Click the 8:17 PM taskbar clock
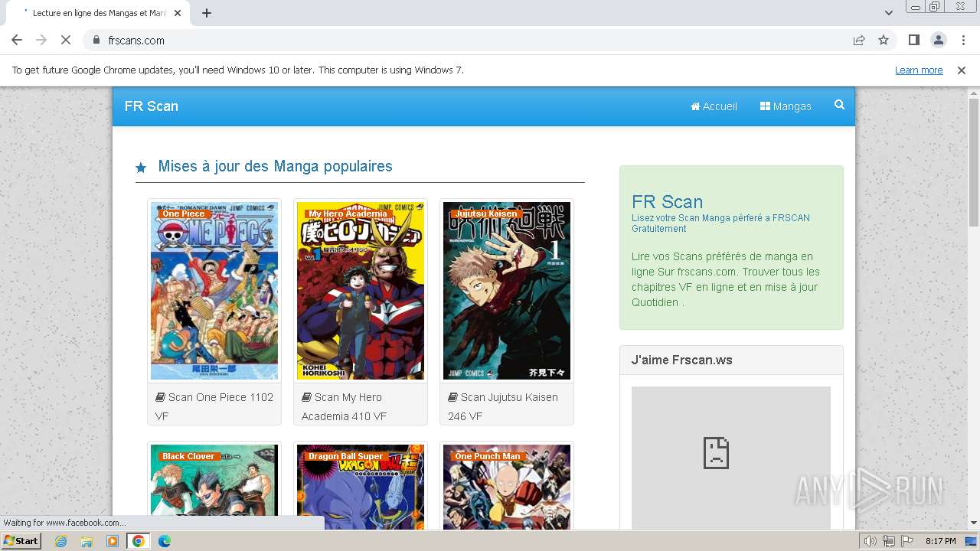The width and height of the screenshot is (980, 551). coord(940,541)
